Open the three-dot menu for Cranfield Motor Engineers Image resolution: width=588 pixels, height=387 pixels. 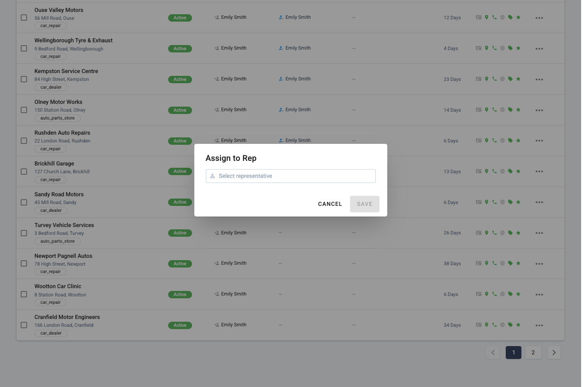[539, 325]
